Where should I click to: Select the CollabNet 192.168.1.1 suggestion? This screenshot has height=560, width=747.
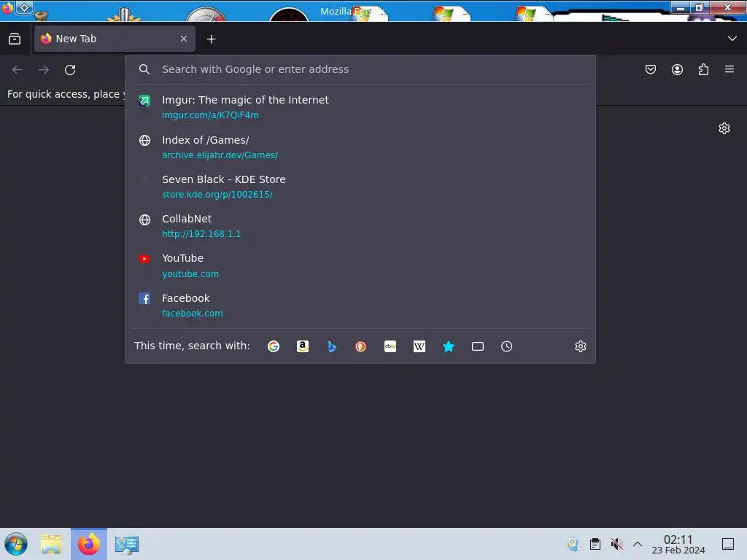tap(360, 226)
